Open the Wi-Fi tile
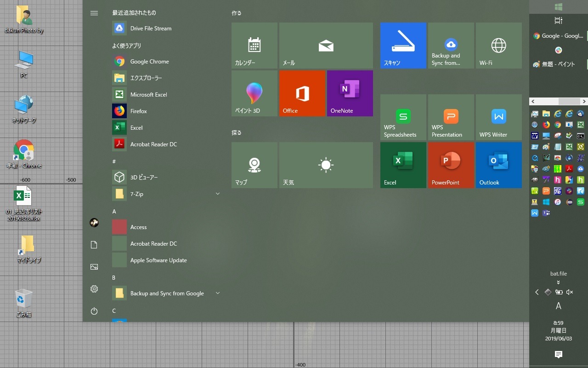This screenshot has height=368, width=588. click(x=499, y=46)
